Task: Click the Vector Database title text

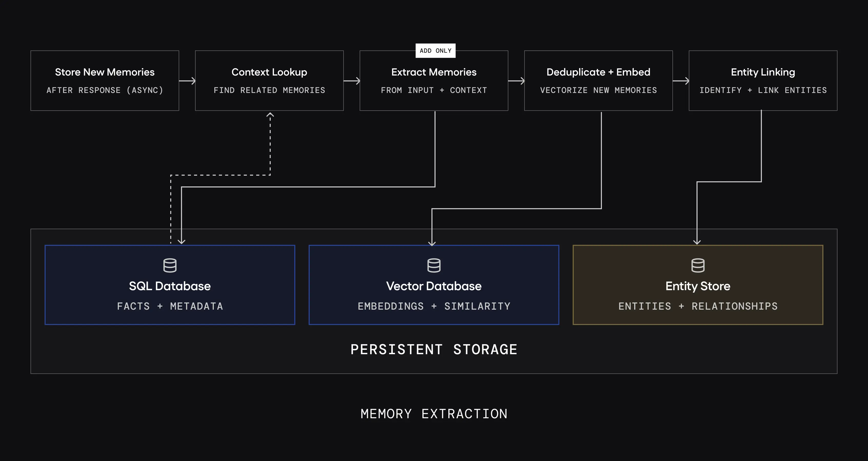Action: (434, 286)
